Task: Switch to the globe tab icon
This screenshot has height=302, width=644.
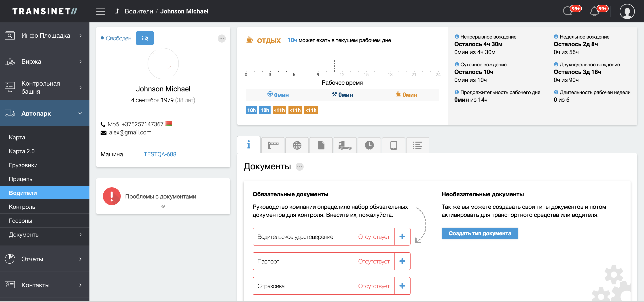Action: click(x=297, y=145)
